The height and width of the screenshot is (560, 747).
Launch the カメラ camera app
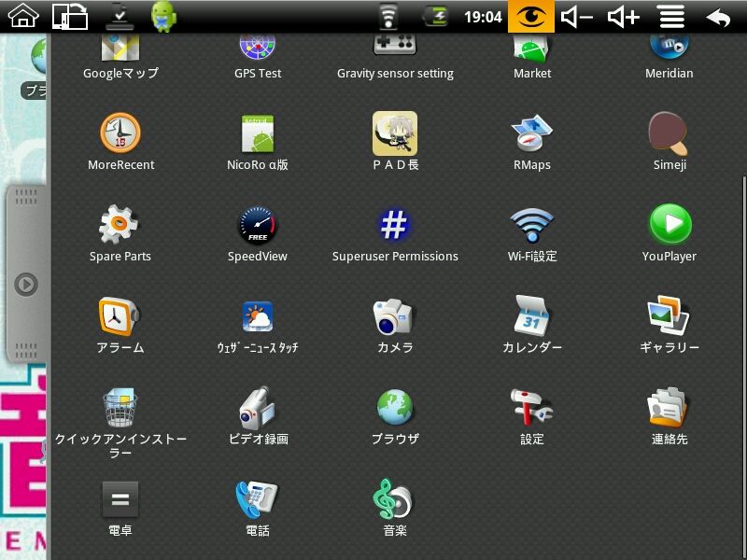[x=395, y=325]
